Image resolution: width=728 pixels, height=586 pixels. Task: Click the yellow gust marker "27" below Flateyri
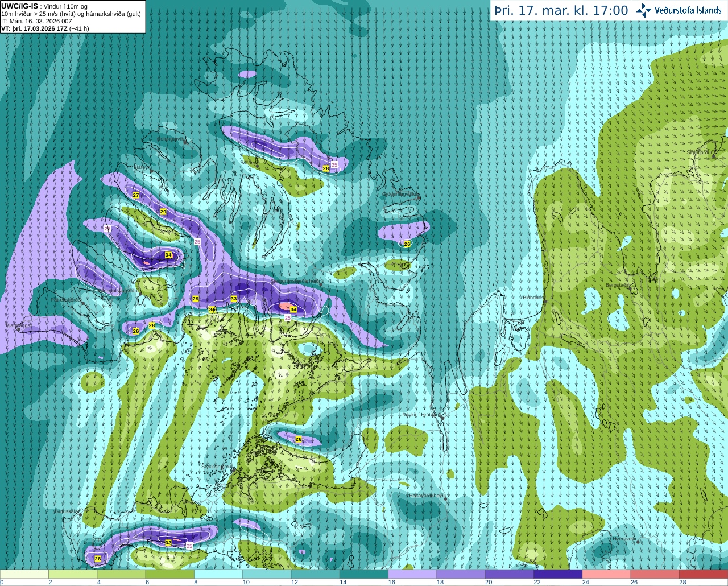pyautogui.click(x=136, y=195)
